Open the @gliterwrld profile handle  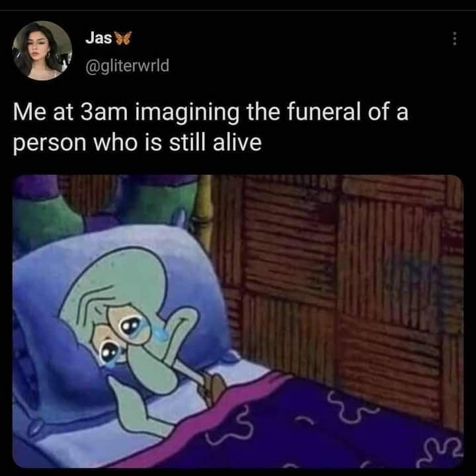point(127,65)
